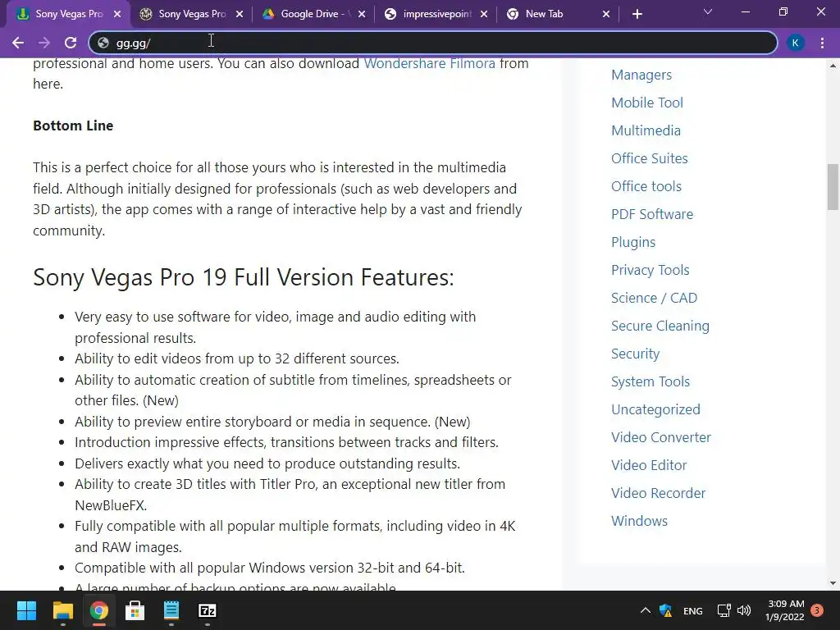The image size is (840, 630).
Task: Open the Secure Cleaning category
Action: point(660,326)
